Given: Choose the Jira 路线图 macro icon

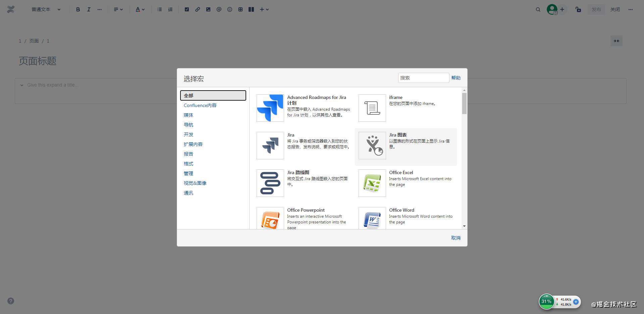Looking at the screenshot, I should [x=270, y=183].
